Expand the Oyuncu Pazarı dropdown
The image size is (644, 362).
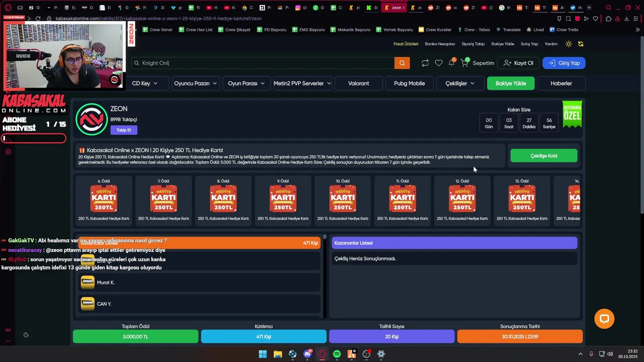pos(195,83)
